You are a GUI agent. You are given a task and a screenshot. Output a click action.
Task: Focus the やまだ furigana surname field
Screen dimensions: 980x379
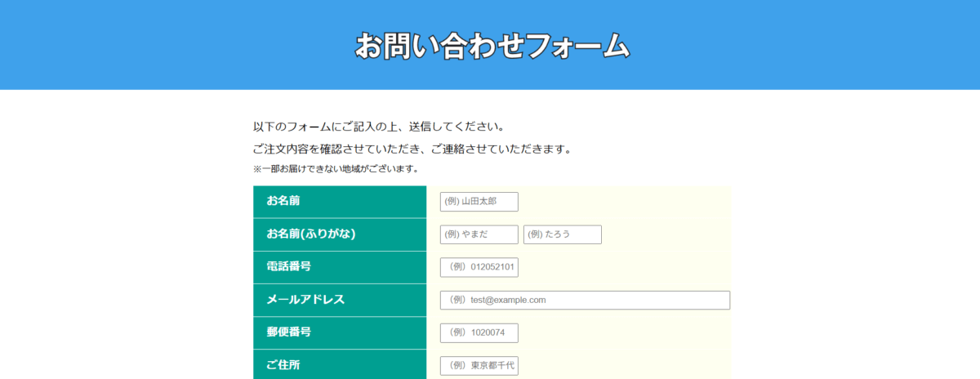point(479,234)
